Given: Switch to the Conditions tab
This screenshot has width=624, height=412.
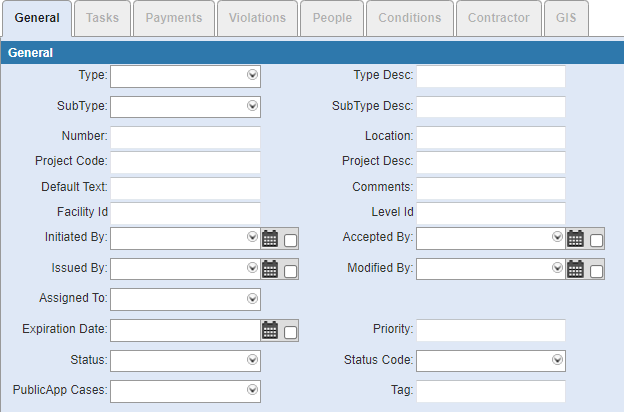Looking at the screenshot, I should pos(410,18).
